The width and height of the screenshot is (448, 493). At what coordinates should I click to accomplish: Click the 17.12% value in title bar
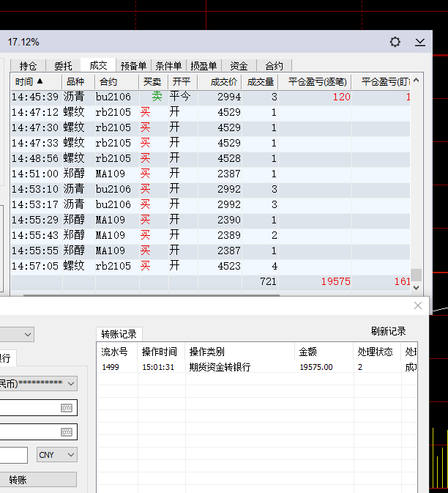coord(23,42)
